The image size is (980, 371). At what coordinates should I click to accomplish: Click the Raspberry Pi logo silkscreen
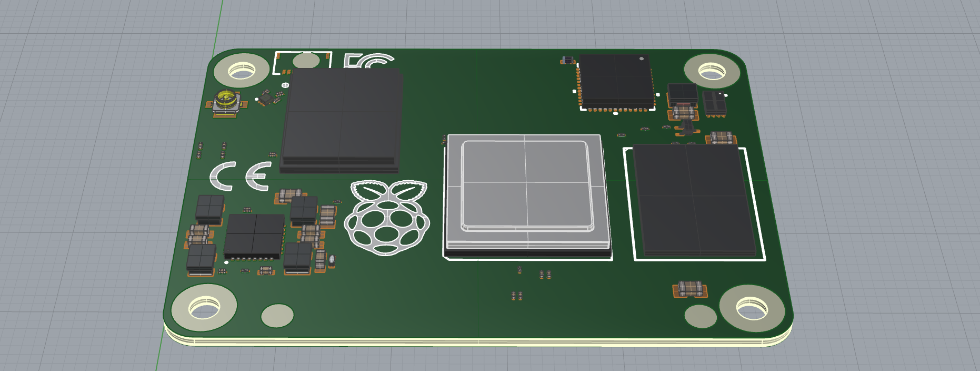coord(387,218)
